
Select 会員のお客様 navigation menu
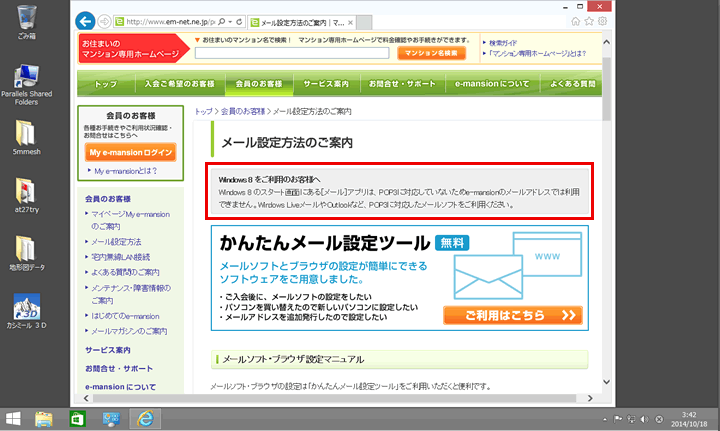pyautogui.click(x=259, y=84)
